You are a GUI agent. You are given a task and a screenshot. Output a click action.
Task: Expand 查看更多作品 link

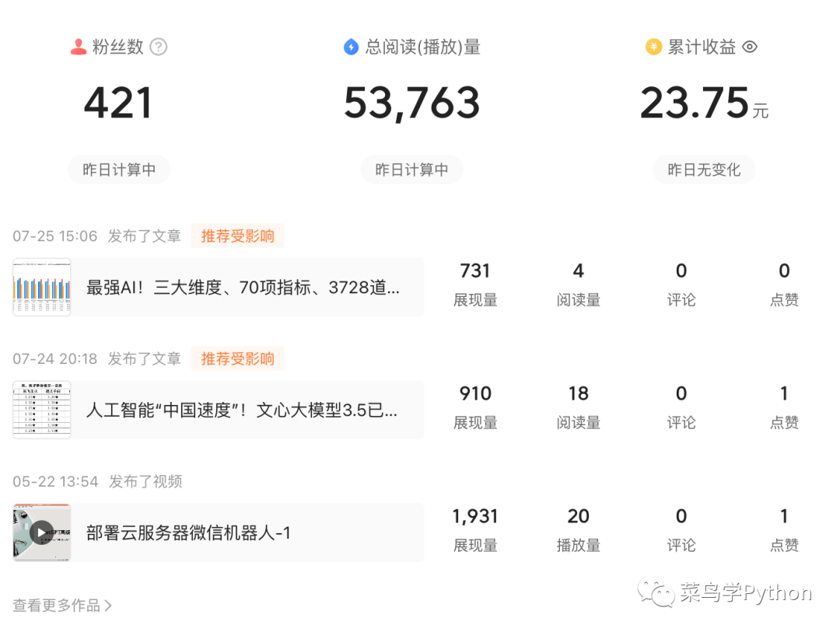62,606
